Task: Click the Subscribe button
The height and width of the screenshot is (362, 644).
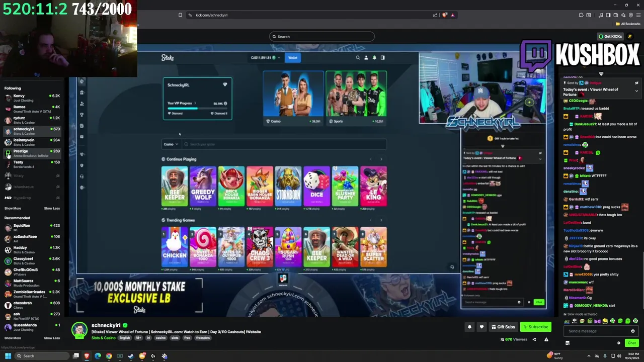Action: [x=535, y=327]
